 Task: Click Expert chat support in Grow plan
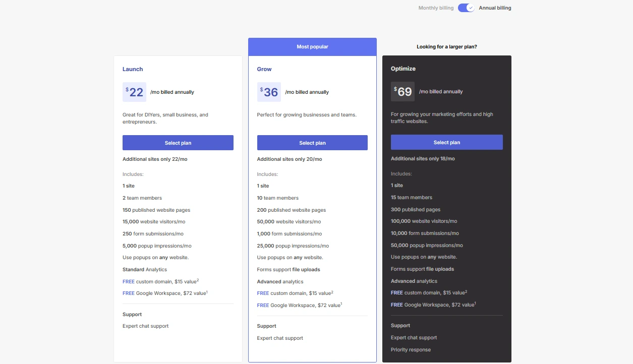[280, 338]
